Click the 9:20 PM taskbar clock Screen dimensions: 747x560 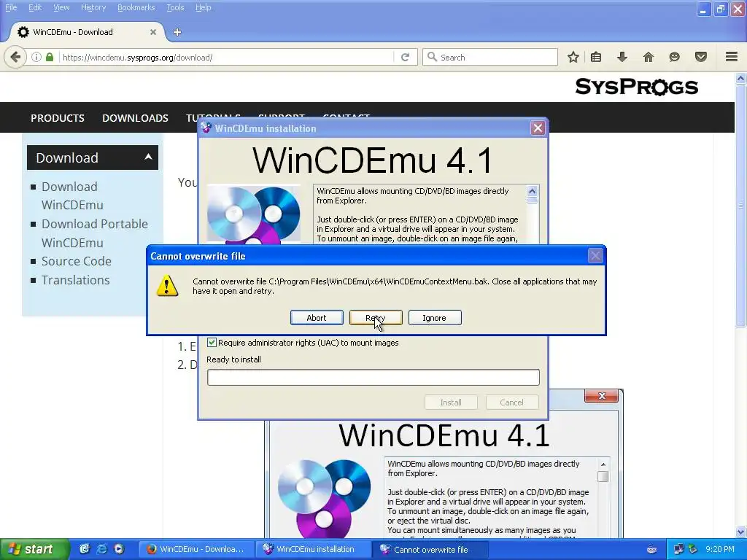[720, 549]
